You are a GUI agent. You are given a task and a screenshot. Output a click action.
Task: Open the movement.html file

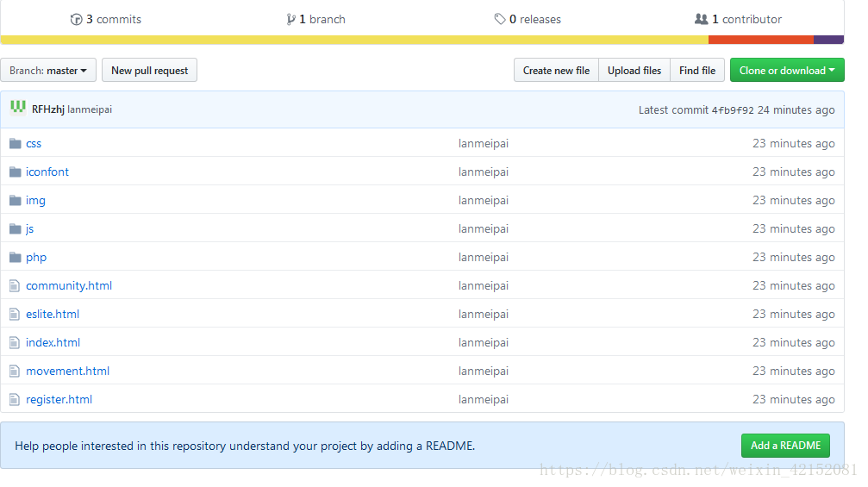tap(67, 371)
